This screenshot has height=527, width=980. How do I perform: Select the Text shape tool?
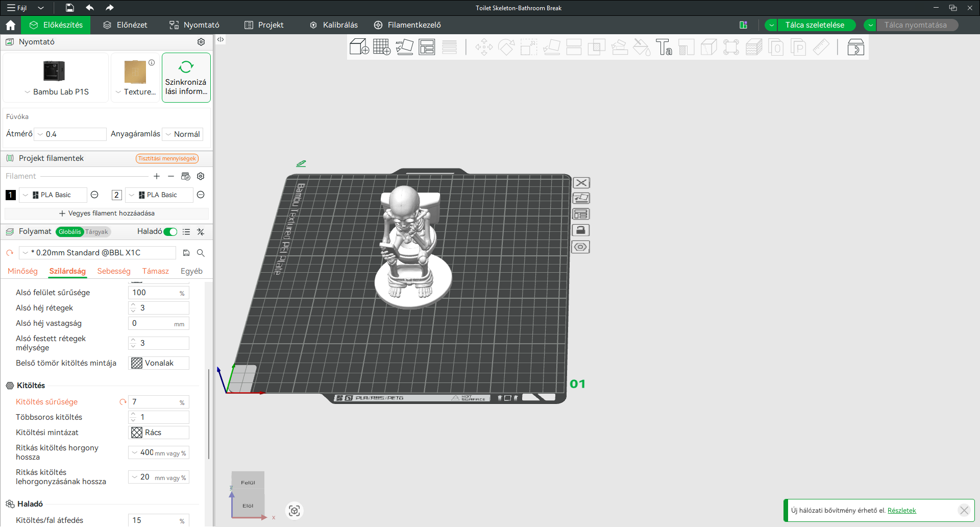point(664,47)
